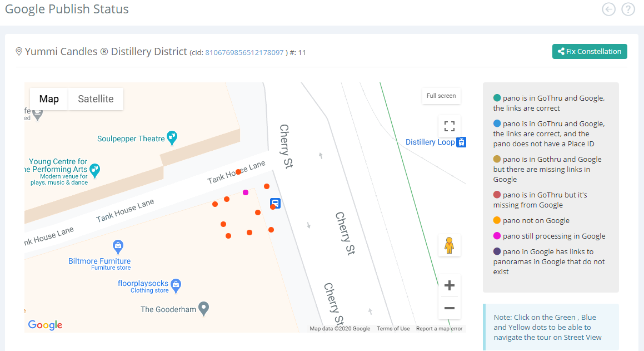The height and width of the screenshot is (351, 644).
Task: Click the gray cut-off marker near top-left map edge
Action: pos(38,114)
